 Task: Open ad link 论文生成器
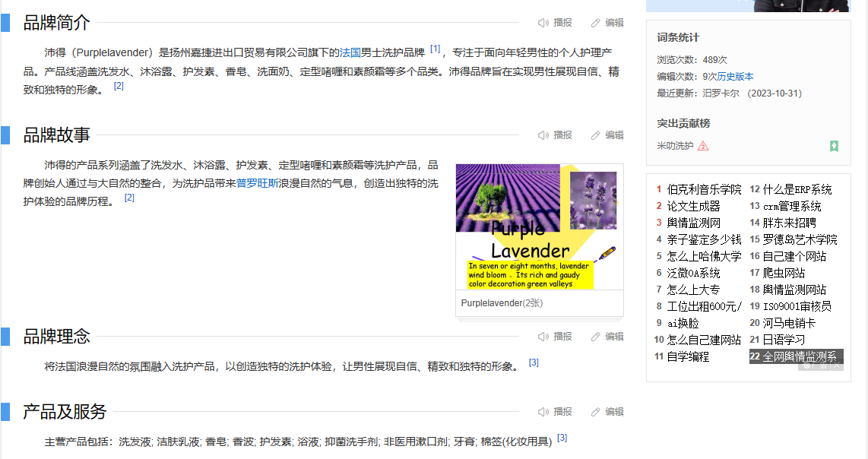pos(693,207)
